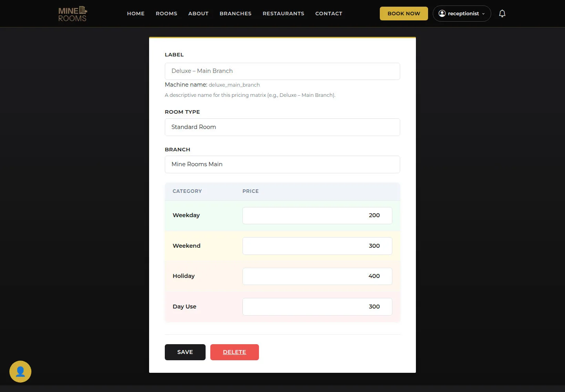Edit the Weekday price field
The image size is (565, 392).
coord(317,216)
